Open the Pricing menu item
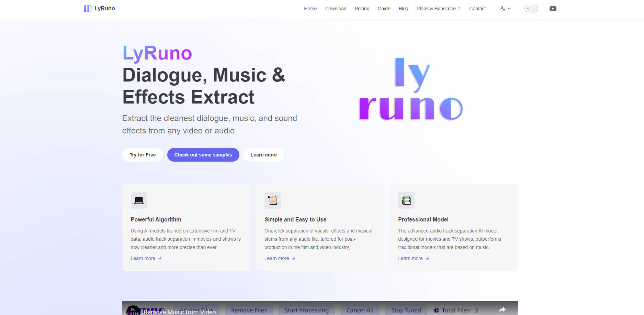Image resolution: width=644 pixels, height=315 pixels. point(362,9)
